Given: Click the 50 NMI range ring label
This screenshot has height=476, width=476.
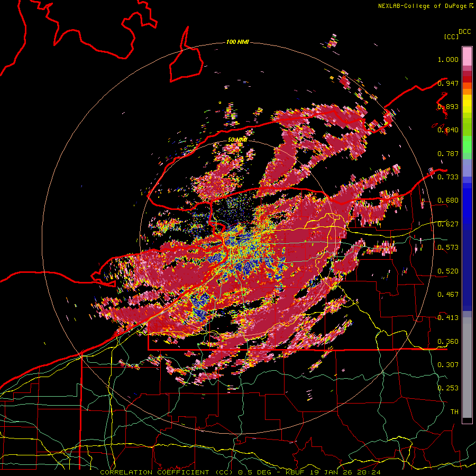Looking at the screenshot, I should pyautogui.click(x=237, y=140).
